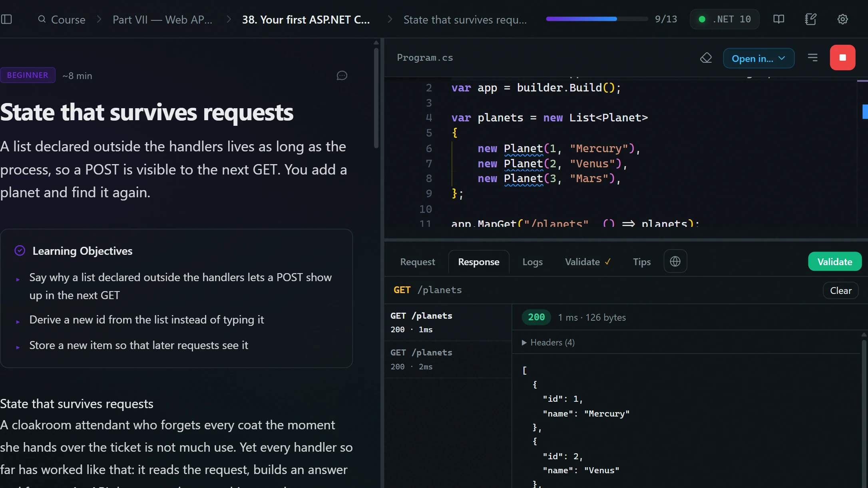The height and width of the screenshot is (488, 868).
Task: Select the Response tab
Action: [x=478, y=262]
